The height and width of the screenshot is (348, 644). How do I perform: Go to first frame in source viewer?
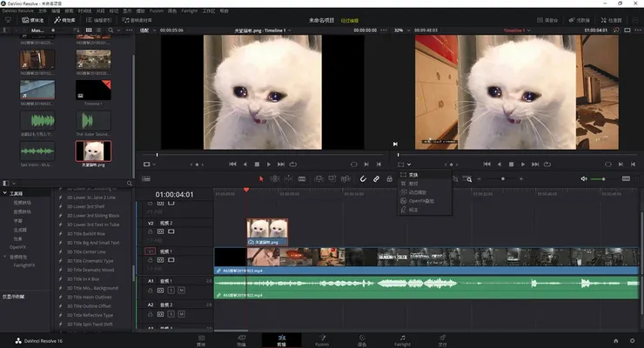232,164
